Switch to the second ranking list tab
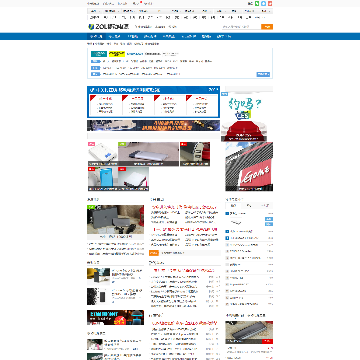 pos(249,205)
